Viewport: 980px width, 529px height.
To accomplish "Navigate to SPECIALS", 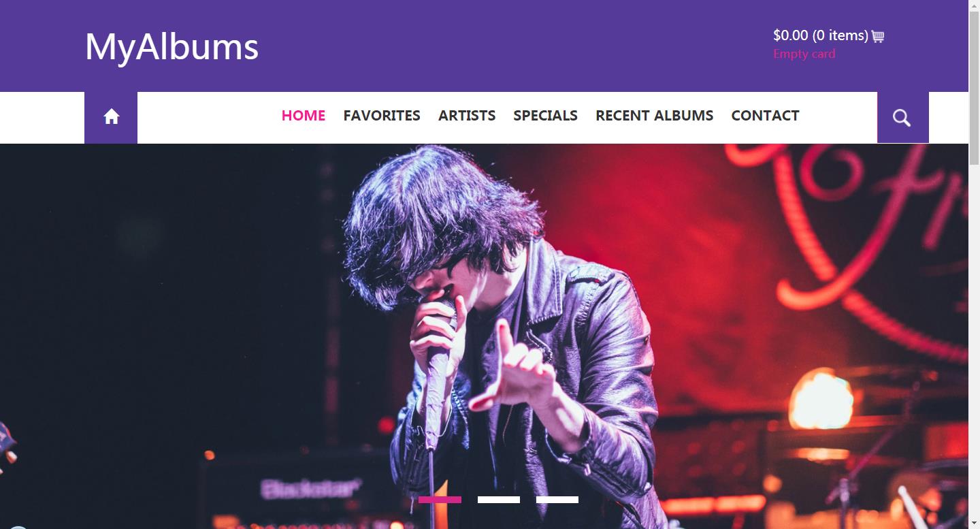I will click(x=545, y=116).
